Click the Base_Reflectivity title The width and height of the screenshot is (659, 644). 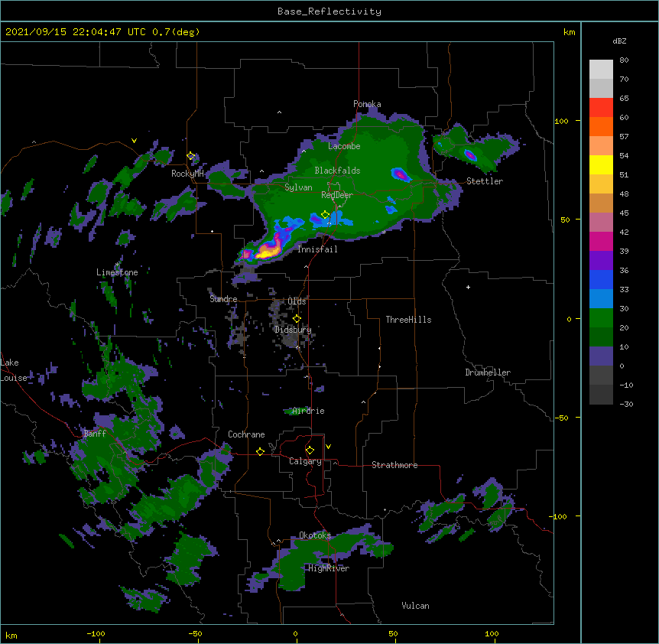(x=329, y=11)
